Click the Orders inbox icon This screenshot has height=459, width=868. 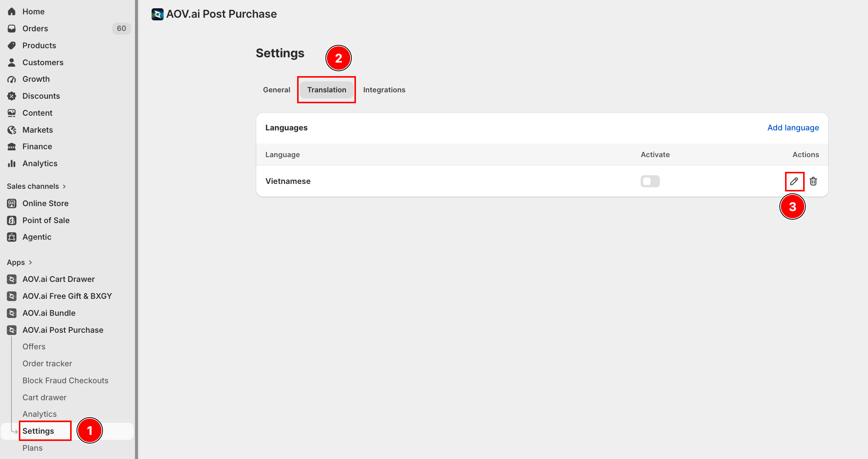click(x=12, y=29)
